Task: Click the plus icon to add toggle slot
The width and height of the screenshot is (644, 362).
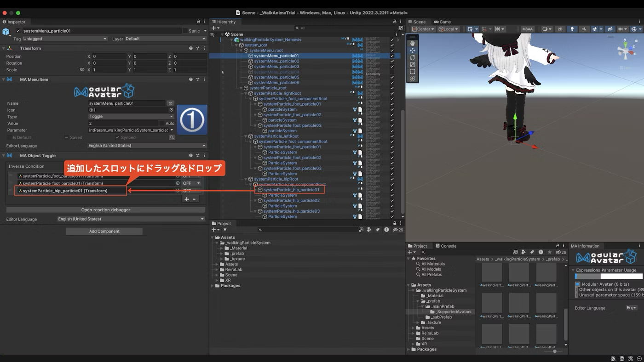Action: [x=186, y=199]
